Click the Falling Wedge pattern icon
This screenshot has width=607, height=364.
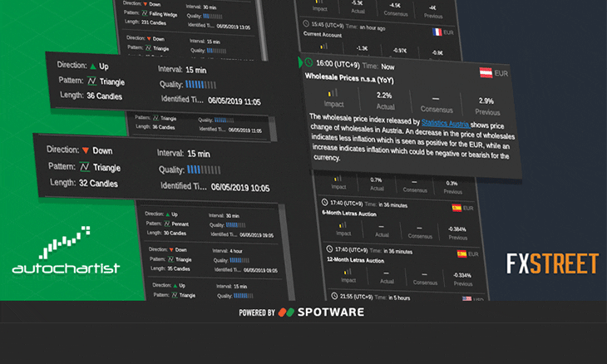click(x=145, y=13)
